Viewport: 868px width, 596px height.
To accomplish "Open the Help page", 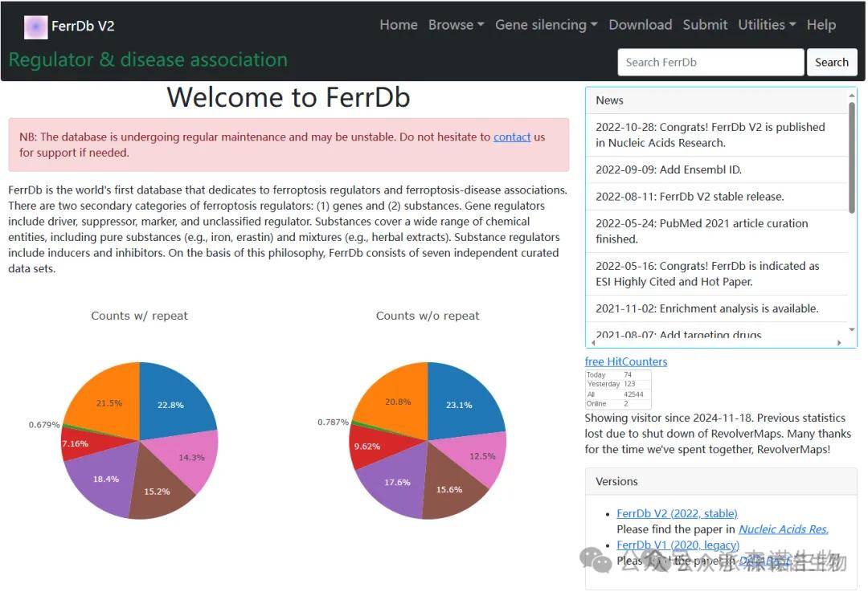I will coord(821,25).
